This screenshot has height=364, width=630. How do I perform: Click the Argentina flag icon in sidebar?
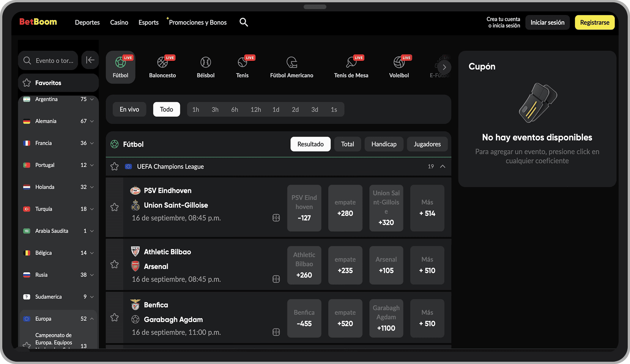click(27, 99)
